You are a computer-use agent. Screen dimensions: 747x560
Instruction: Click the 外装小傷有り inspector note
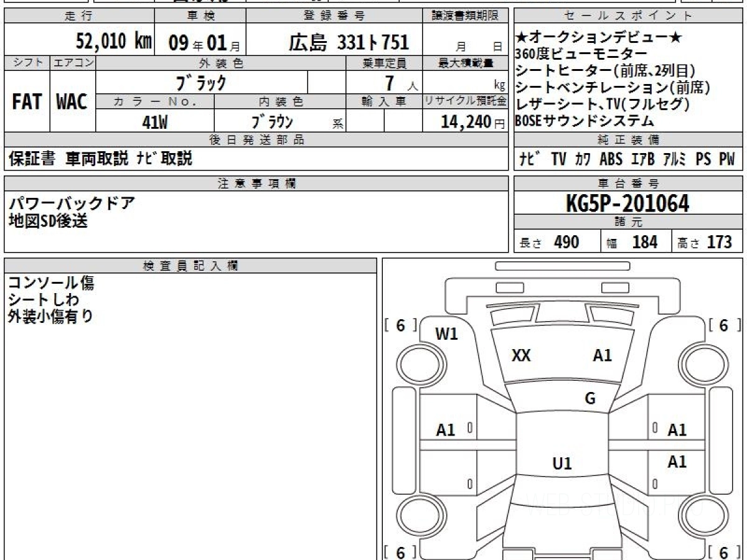click(51, 316)
